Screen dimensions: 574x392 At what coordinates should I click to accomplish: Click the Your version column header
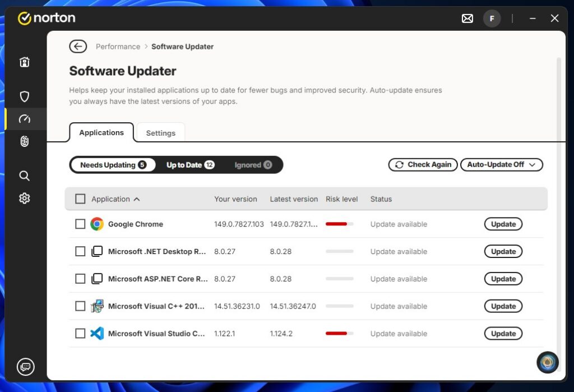(235, 199)
